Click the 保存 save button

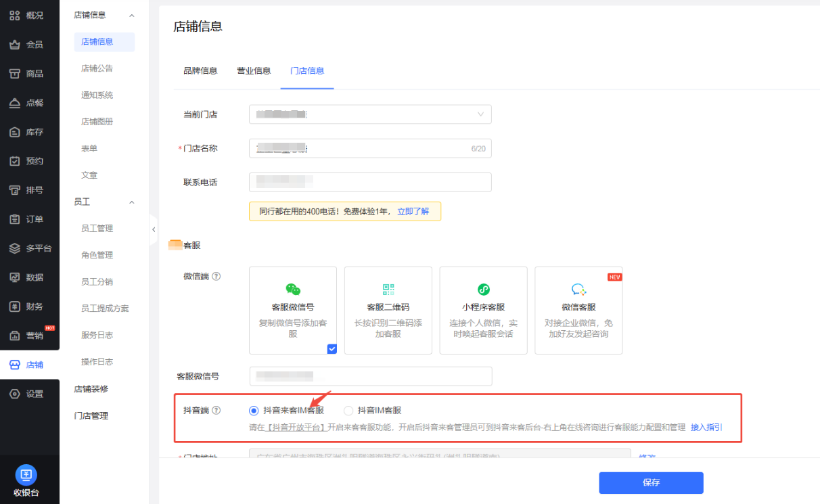(x=650, y=482)
